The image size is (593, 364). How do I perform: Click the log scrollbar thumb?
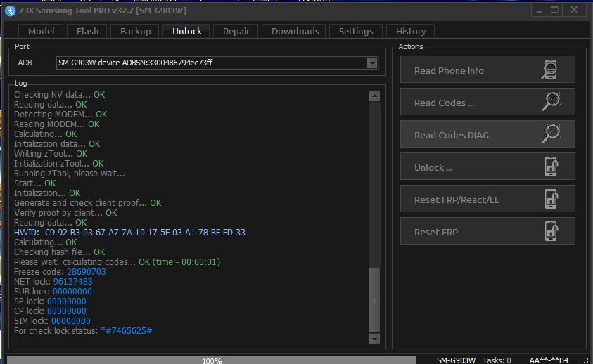coord(374,300)
